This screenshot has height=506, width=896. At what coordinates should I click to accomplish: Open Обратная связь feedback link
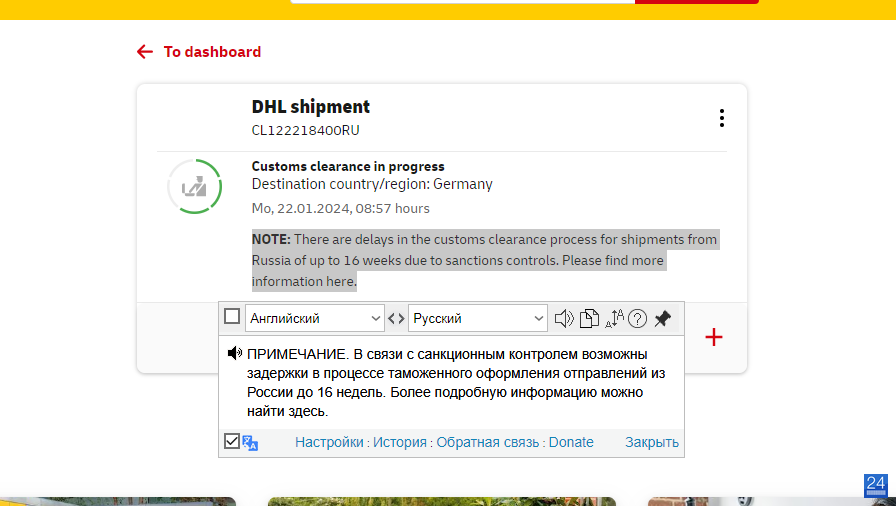tap(487, 442)
